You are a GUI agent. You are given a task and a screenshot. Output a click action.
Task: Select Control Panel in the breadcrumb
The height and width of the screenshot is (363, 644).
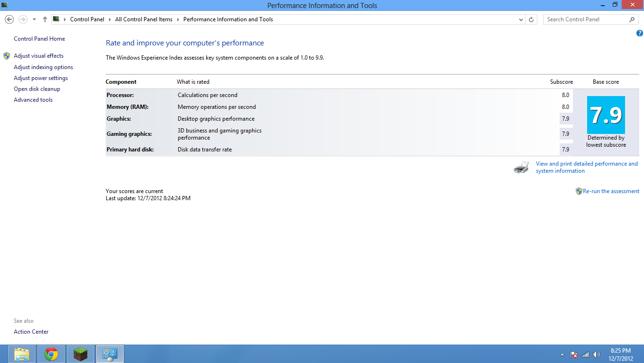coord(87,19)
